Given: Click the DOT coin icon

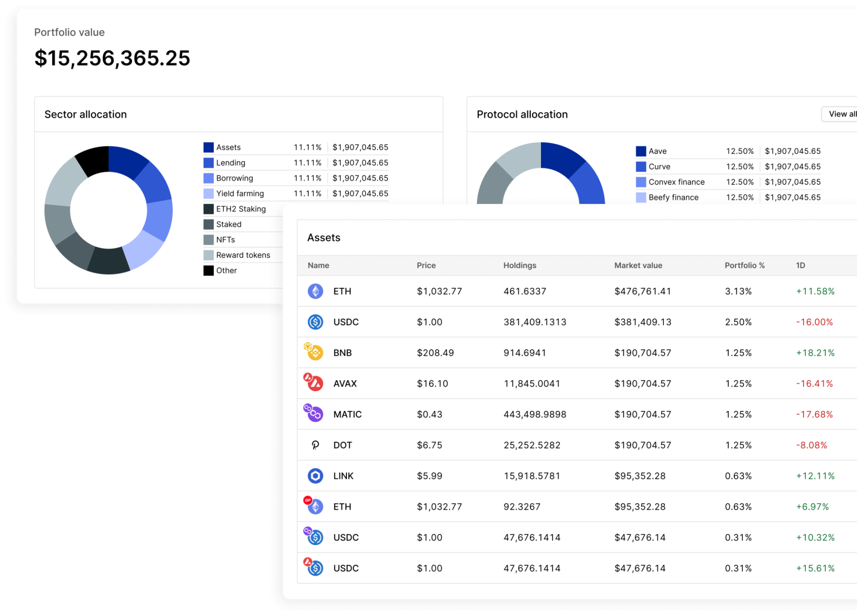Looking at the screenshot, I should [x=316, y=445].
